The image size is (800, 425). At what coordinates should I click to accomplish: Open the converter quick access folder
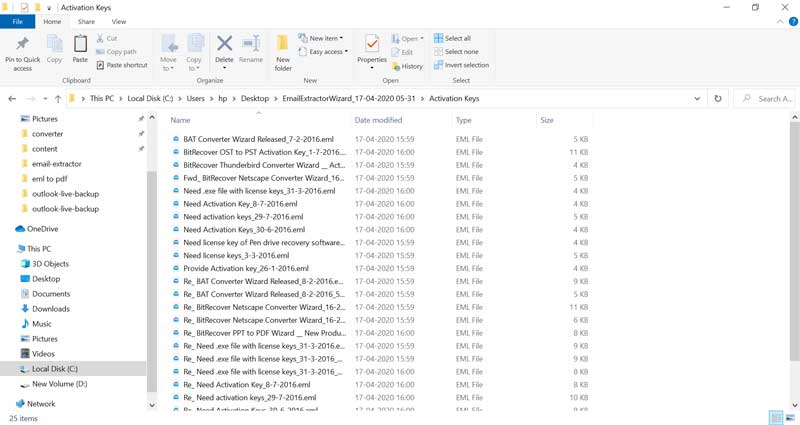tap(47, 134)
